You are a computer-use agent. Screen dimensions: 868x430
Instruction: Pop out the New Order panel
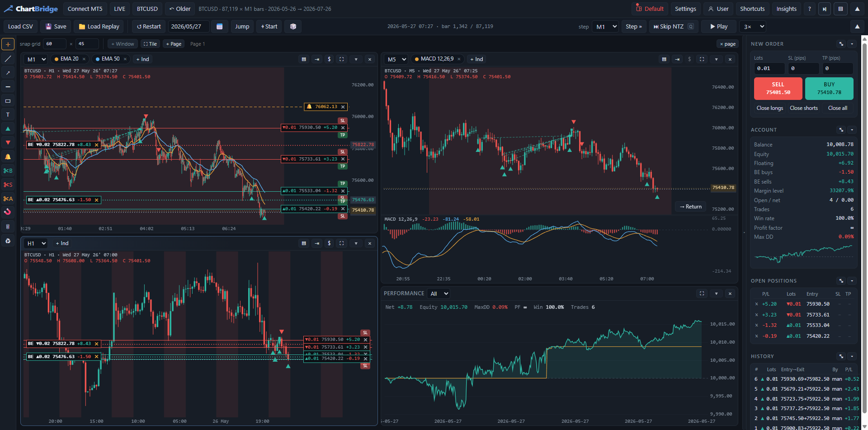pos(841,44)
